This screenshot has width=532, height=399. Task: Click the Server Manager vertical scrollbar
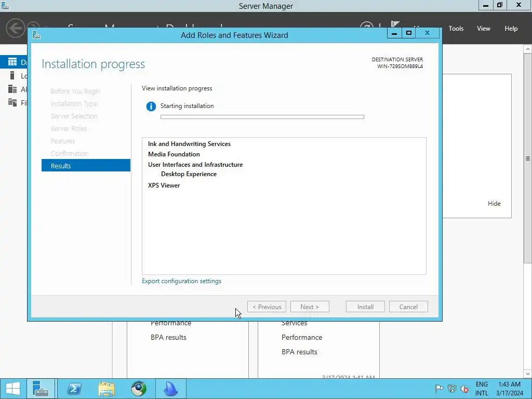528,158
